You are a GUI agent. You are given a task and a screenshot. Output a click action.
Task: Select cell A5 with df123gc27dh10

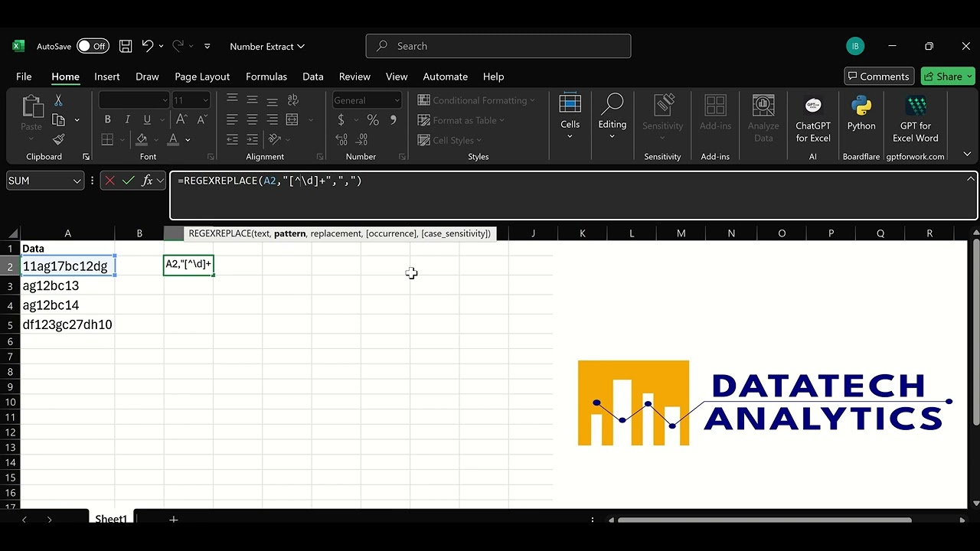[67, 324]
